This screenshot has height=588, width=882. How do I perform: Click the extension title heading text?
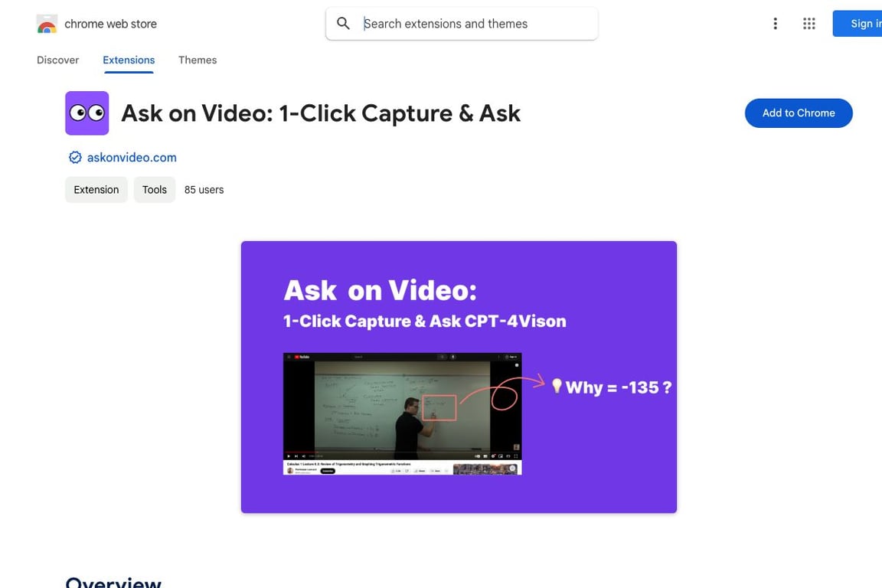click(x=321, y=113)
